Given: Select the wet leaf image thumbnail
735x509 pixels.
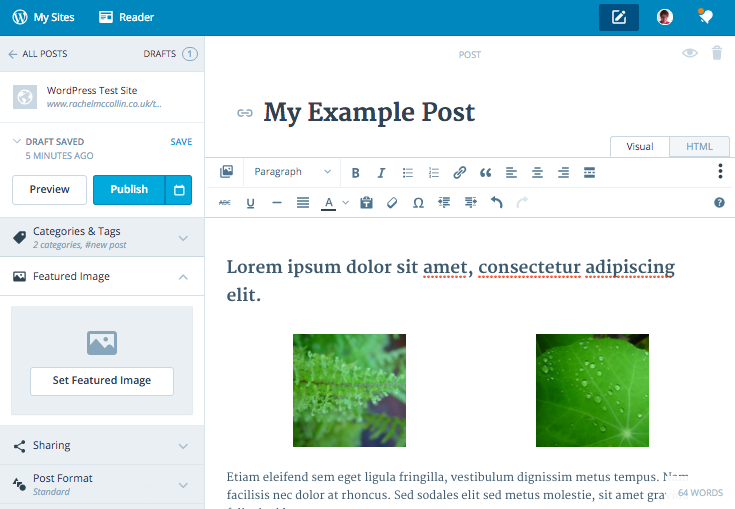Looking at the screenshot, I should point(592,390).
